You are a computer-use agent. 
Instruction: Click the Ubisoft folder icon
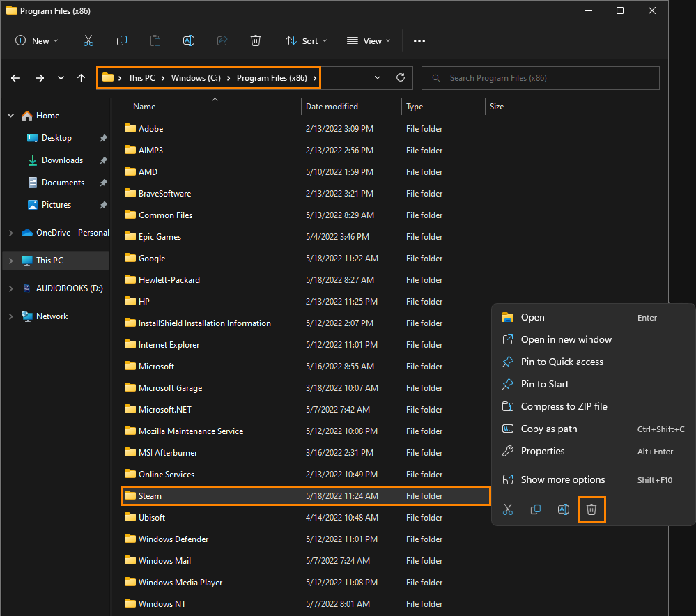[x=130, y=517]
